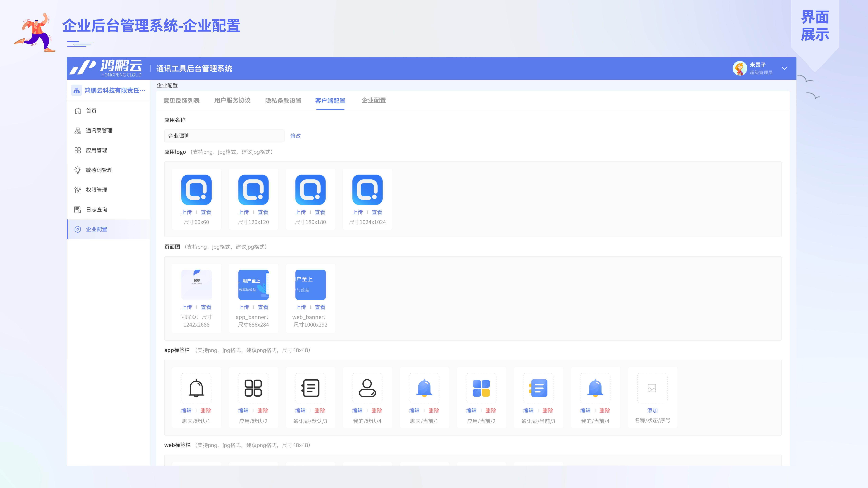868x488 pixels.
Task: Upload logo for 尺寸1024x1024
Action: [358, 212]
